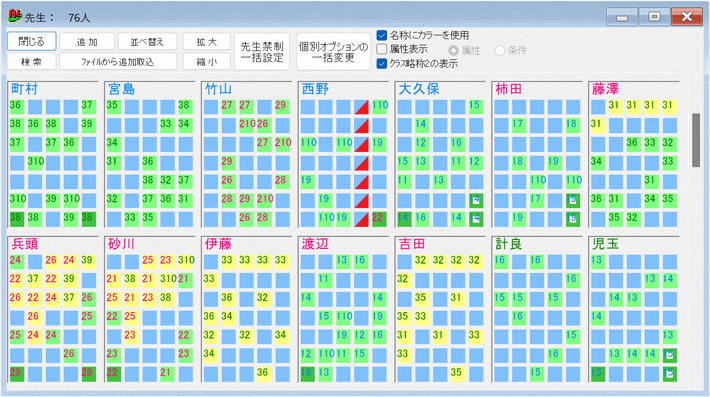This screenshot has height=397, width=710.
Task: Select the teacher name 児玉
Action: coord(606,244)
